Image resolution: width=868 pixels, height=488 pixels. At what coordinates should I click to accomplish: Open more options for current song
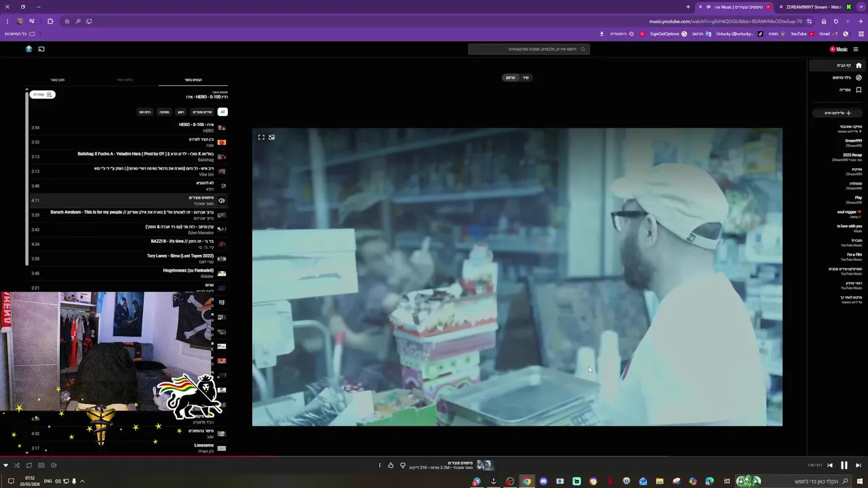point(380,465)
